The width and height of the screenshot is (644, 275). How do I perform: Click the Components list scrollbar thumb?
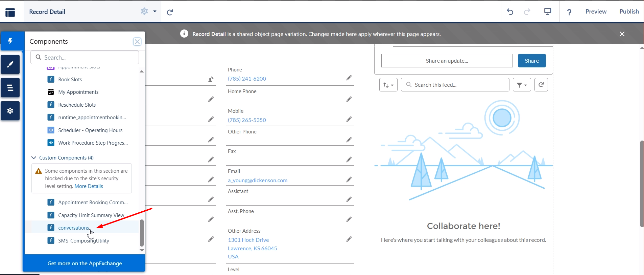[x=142, y=233]
